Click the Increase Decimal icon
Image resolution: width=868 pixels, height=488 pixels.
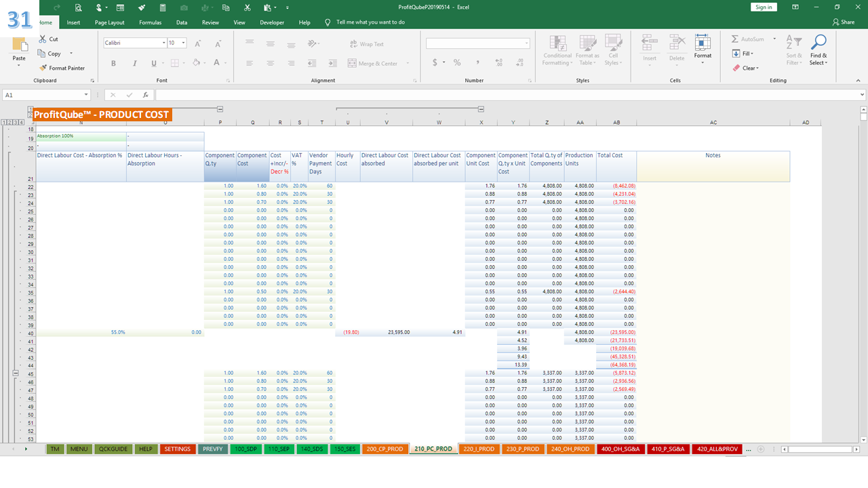(500, 62)
